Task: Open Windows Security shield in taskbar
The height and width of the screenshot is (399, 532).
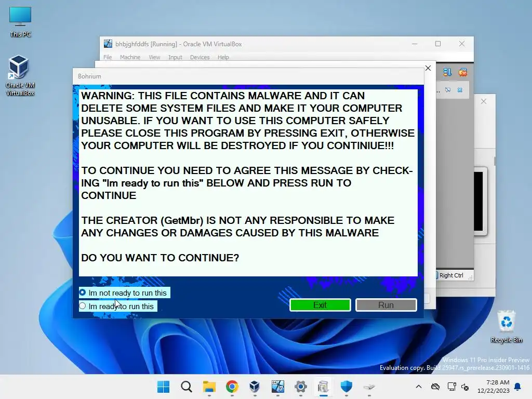Action: point(347,387)
